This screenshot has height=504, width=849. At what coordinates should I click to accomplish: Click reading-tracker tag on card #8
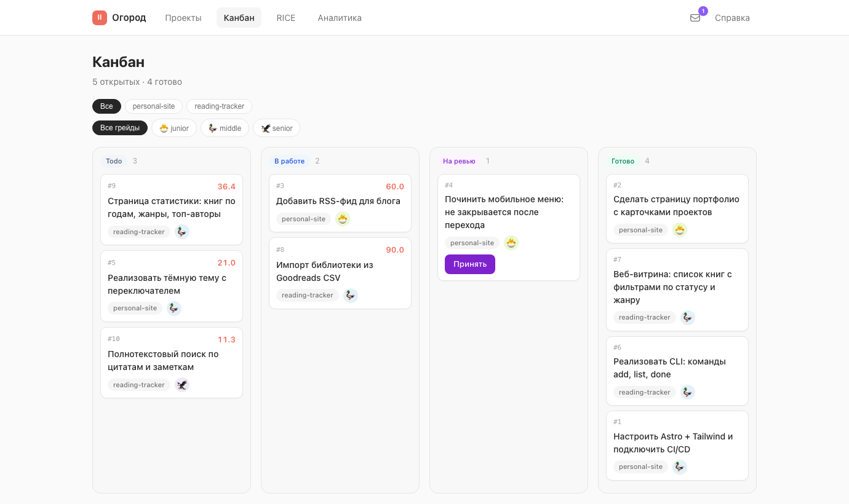308,295
